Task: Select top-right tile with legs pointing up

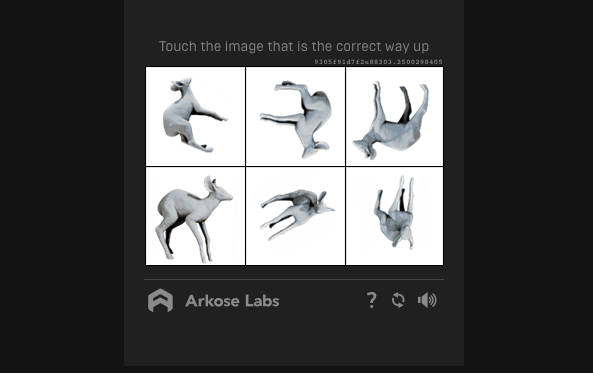Action: (x=394, y=117)
